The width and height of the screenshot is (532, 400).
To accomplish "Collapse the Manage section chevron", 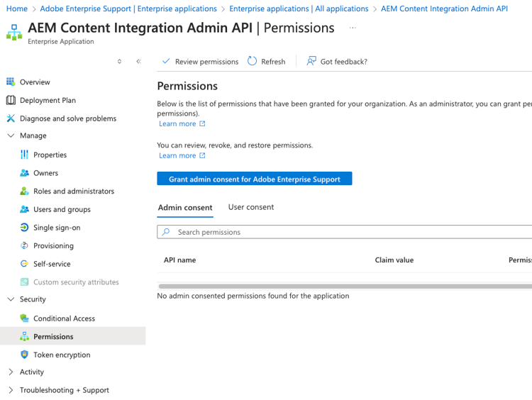I will [11, 135].
